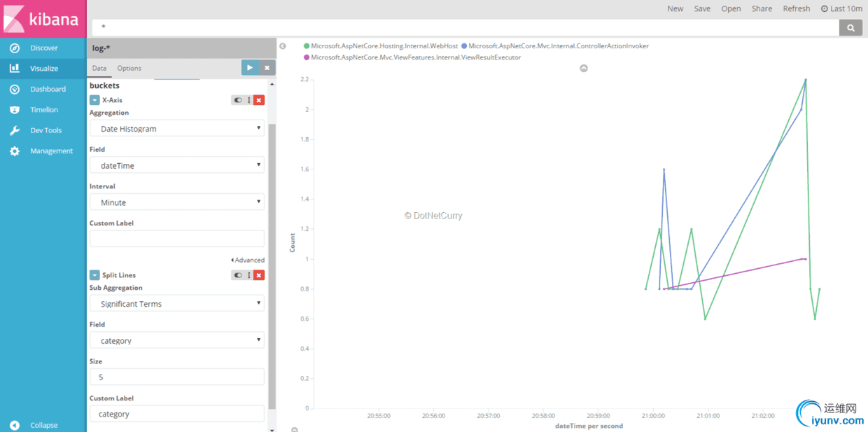Viewport: 868px width, 432px height.
Task: Click the Count y-axis label
Action: 293,243
